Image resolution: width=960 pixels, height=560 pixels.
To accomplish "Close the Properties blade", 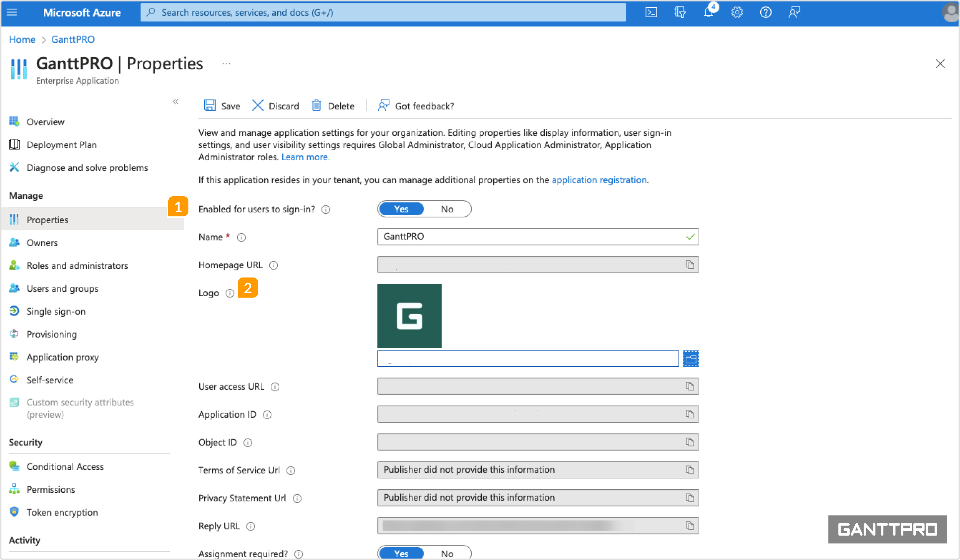I will (940, 64).
